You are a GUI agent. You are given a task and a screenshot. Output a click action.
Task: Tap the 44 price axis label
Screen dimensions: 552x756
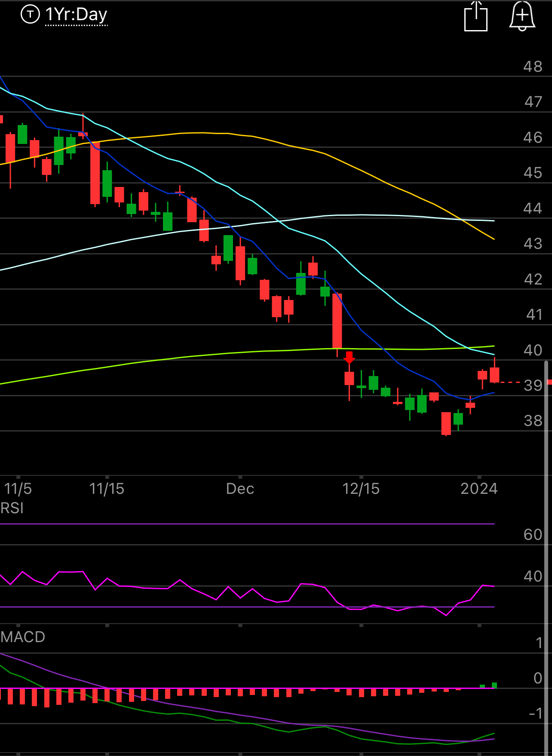533,208
